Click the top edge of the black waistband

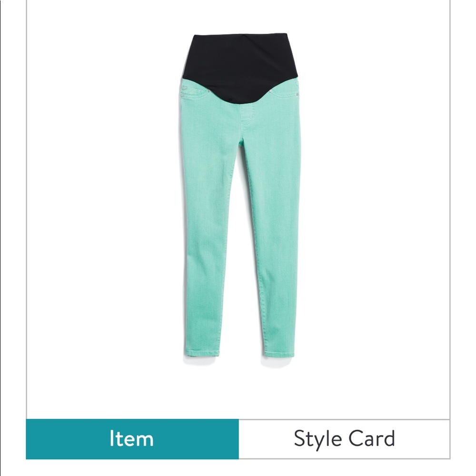click(x=238, y=35)
